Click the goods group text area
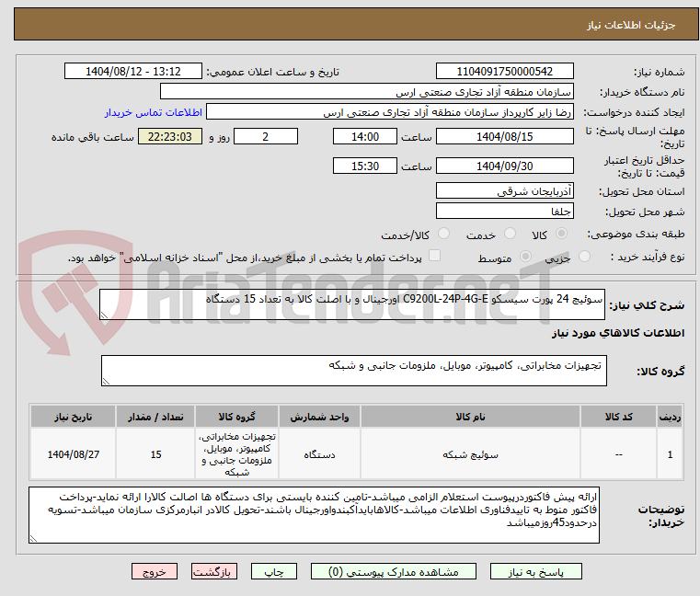The height and width of the screenshot is (596, 700). [x=353, y=371]
